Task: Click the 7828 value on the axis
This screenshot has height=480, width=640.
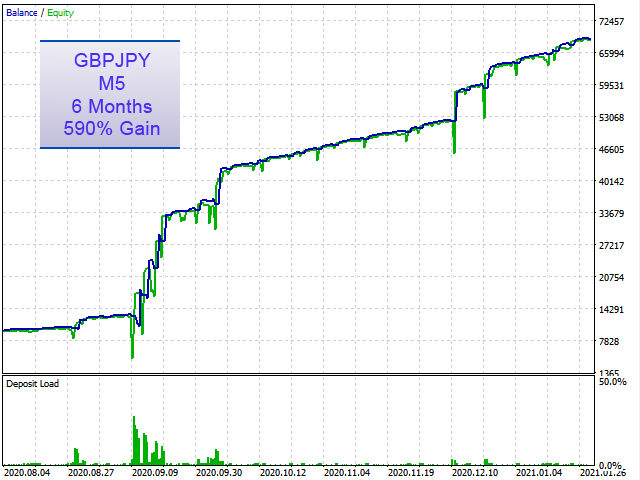Action: [x=609, y=341]
